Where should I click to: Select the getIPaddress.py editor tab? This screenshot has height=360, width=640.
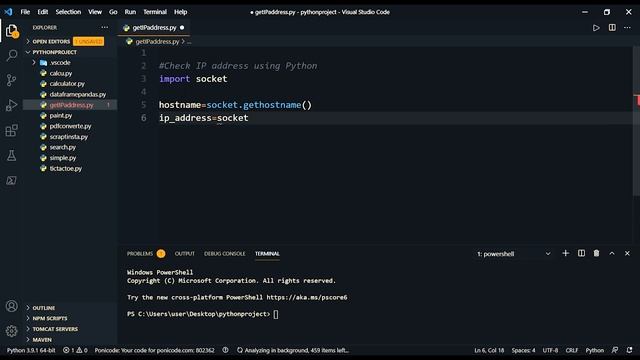(x=154, y=28)
